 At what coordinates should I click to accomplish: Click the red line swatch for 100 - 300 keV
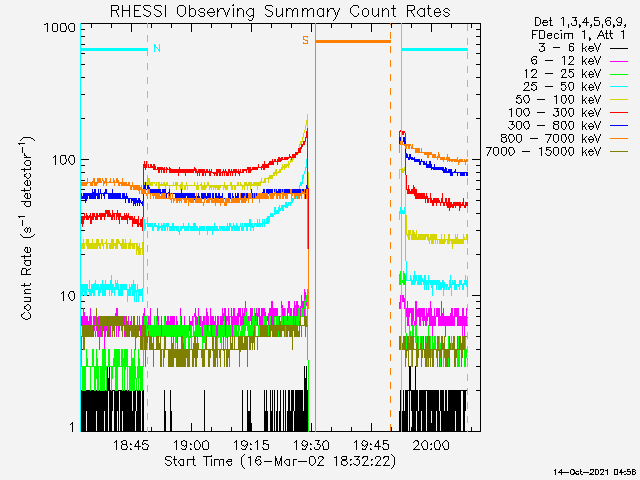point(619,113)
